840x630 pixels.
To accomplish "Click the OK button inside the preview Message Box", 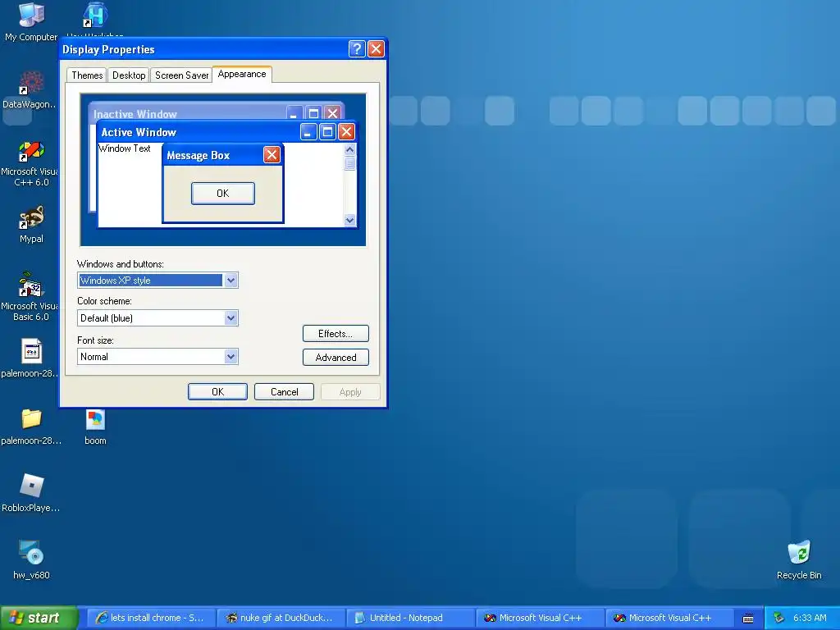I will tap(223, 194).
